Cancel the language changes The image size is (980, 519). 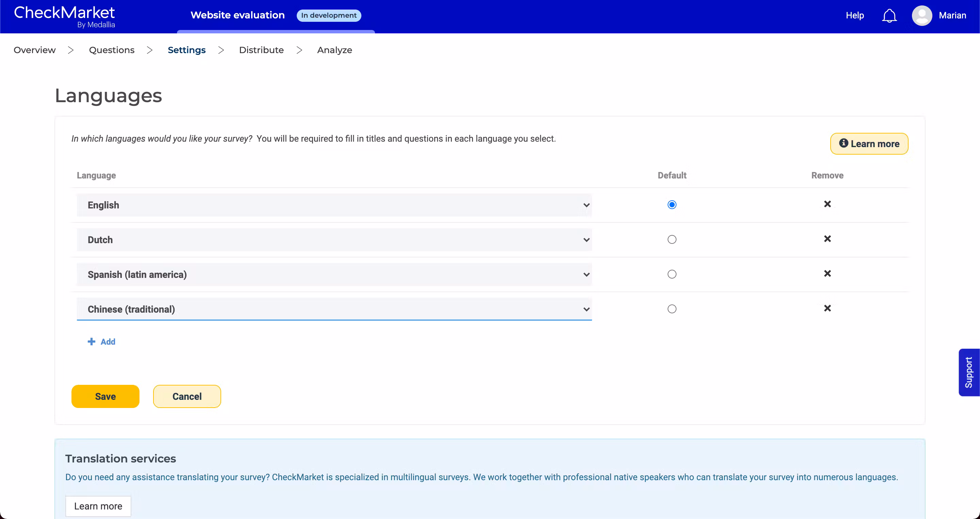coord(187,396)
